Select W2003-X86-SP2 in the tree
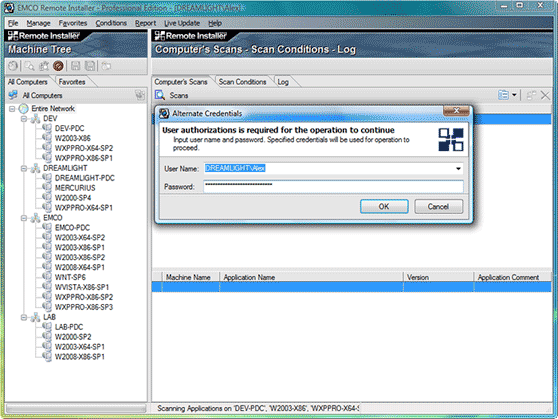Viewport: 558px width, 419px height. [x=80, y=257]
